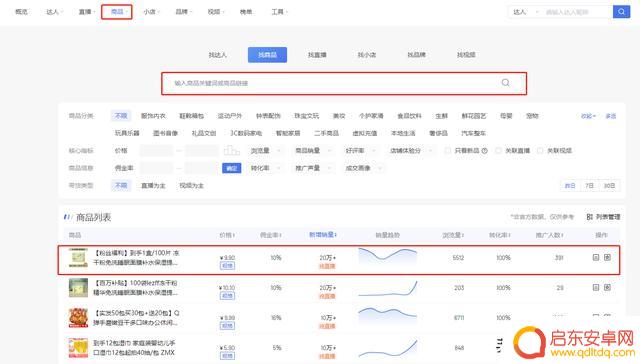
Task: Switch to the 找小店 tab
Action: (x=367, y=55)
